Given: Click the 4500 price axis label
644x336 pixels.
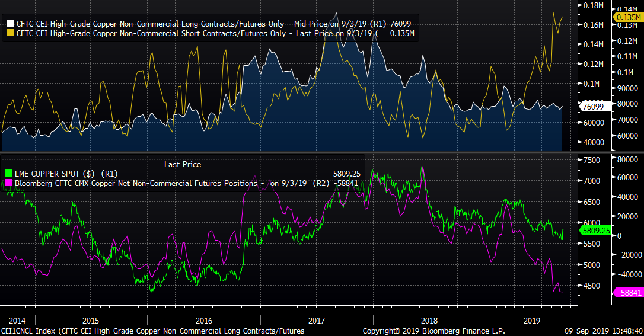Looking at the screenshot, I should (x=592, y=286).
